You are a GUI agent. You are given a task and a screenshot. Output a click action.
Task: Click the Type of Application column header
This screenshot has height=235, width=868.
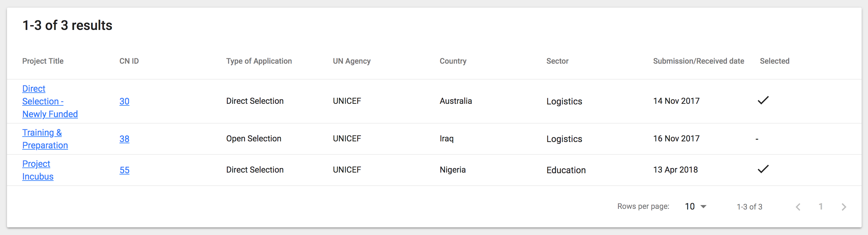click(x=259, y=61)
